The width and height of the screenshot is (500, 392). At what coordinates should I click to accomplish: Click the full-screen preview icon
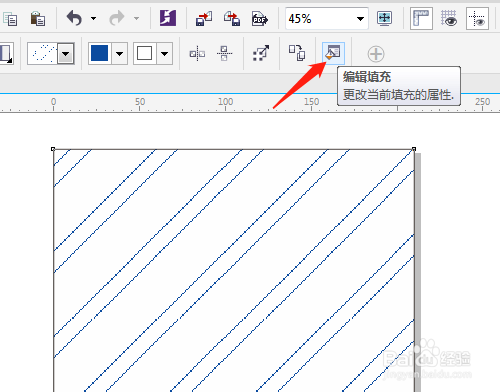click(x=384, y=18)
